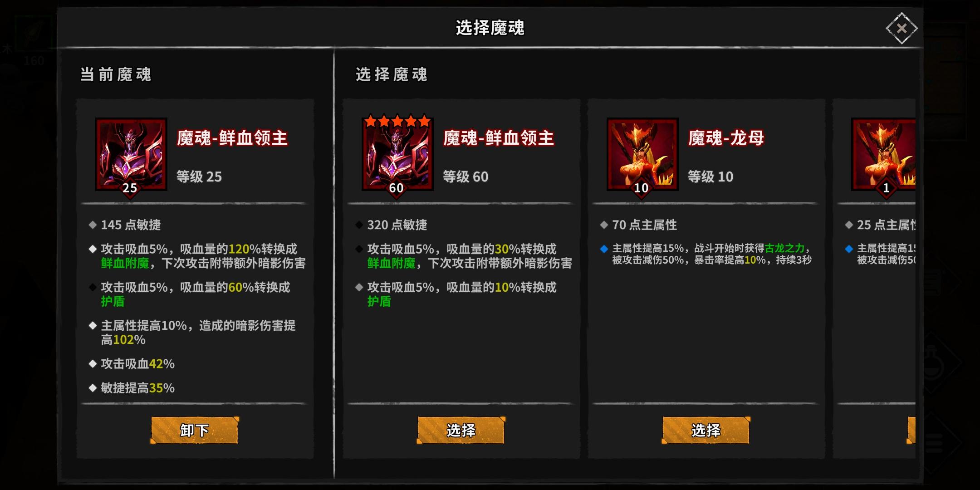980x490 pixels.
Task: Click the level 60 badge on portrait
Action: tap(396, 188)
